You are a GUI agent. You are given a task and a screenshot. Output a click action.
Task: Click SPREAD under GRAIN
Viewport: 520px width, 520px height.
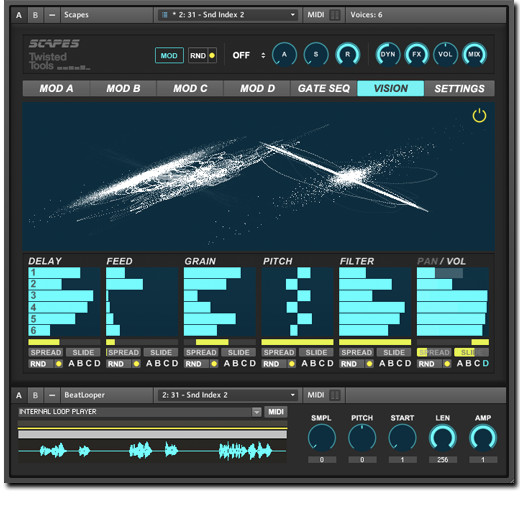coord(201,352)
